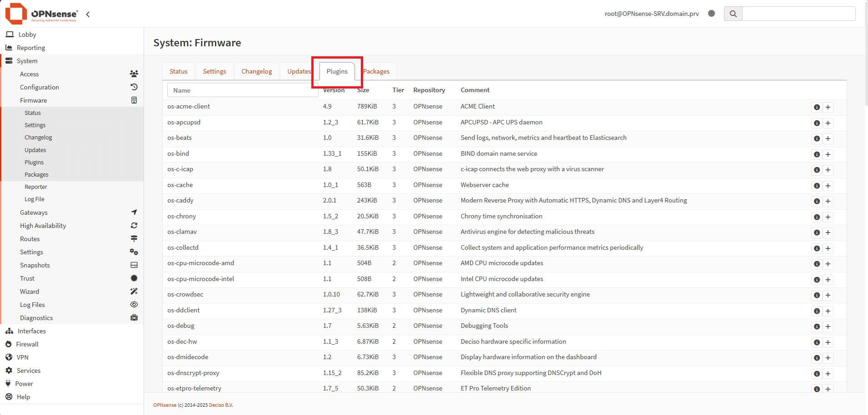Expand the Reporting menu section

pos(72,48)
